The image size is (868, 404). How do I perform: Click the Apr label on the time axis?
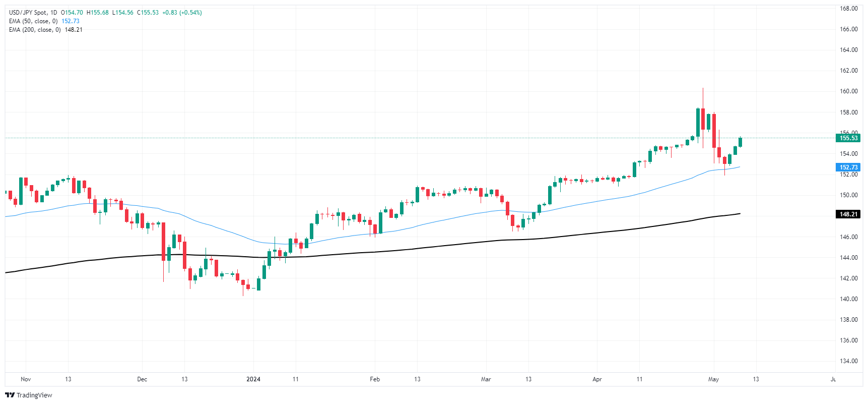597,379
